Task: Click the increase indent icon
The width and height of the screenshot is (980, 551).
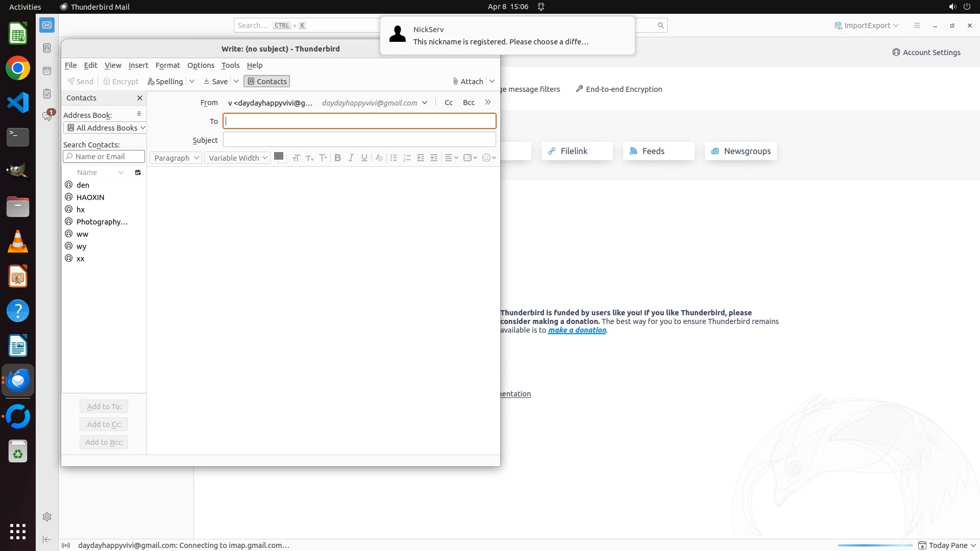Action: tap(434, 158)
